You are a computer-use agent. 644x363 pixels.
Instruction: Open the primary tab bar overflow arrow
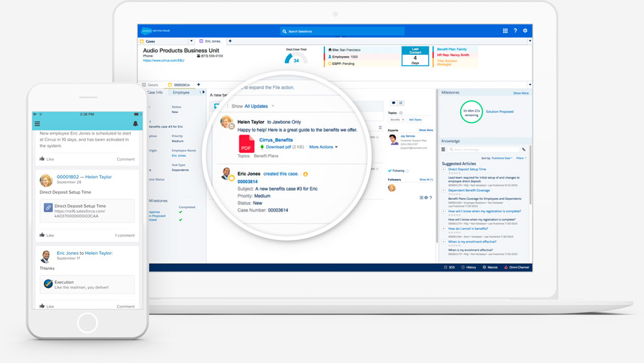pos(530,41)
